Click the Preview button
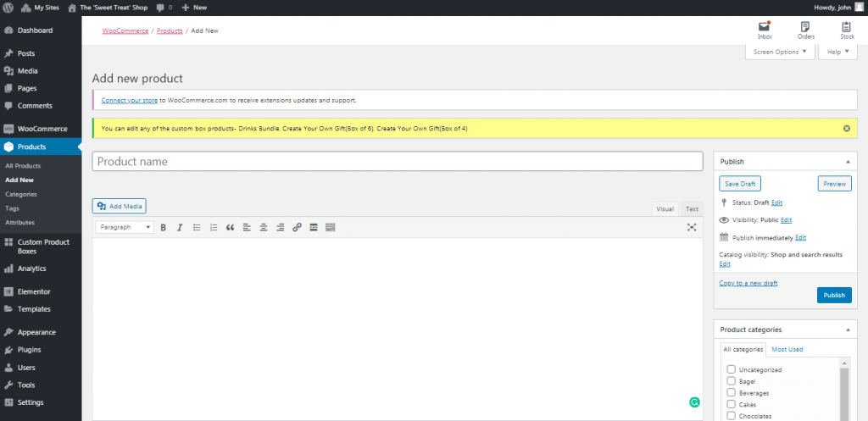The height and width of the screenshot is (421, 868). pyautogui.click(x=834, y=184)
